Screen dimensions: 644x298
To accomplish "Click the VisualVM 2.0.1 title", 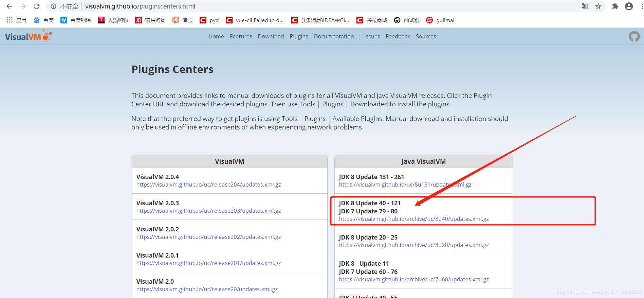I will click(x=158, y=255).
